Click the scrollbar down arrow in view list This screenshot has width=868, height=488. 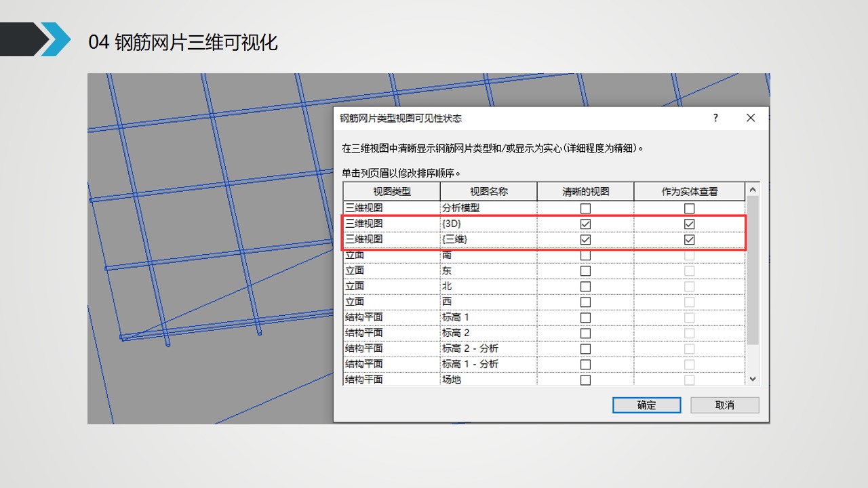click(x=752, y=379)
